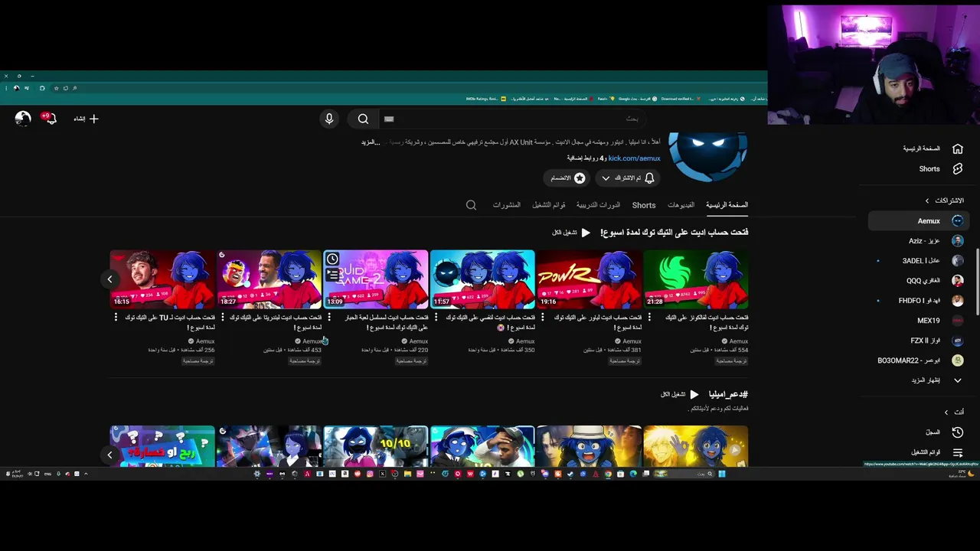Expand the show more subscriptions chevron
Screen dimensions: 980x551
[957, 380]
